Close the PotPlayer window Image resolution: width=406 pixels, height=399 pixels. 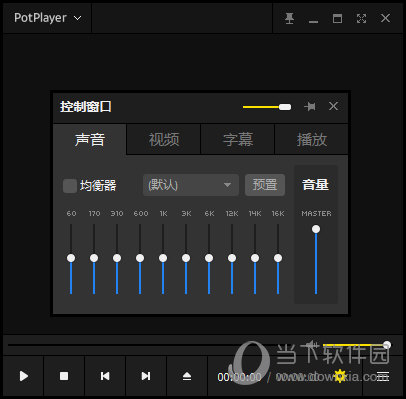(x=385, y=18)
